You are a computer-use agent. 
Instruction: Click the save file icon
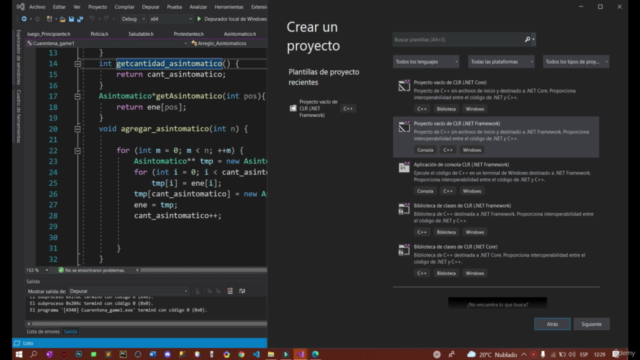71,19
